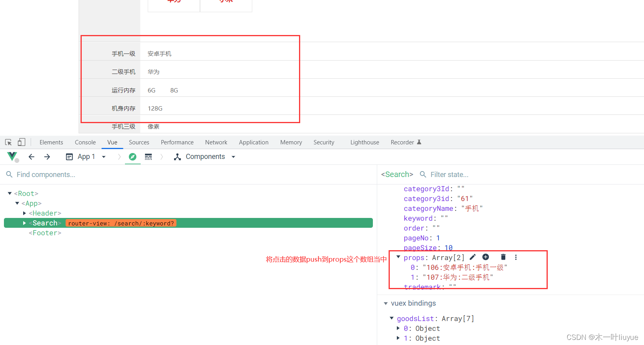Viewport: 644px width, 345px height.
Task: Open the green compass inspector icon
Action: point(133,157)
